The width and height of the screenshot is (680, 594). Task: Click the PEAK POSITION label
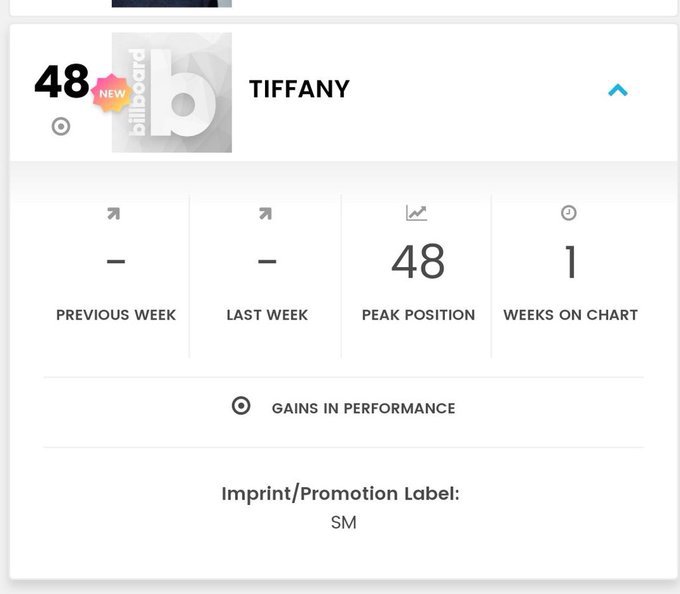pyautogui.click(x=418, y=315)
